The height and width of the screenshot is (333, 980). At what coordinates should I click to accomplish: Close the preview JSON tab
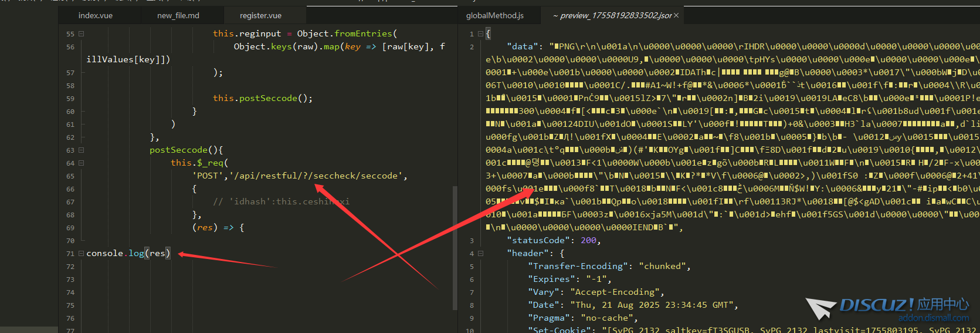tap(676, 15)
